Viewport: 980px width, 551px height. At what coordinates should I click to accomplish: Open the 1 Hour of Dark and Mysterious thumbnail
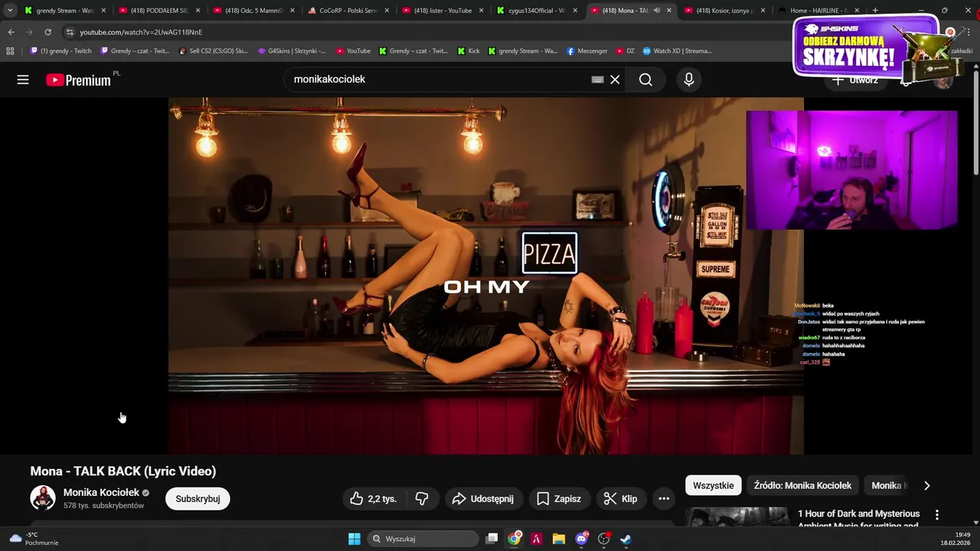(737, 517)
